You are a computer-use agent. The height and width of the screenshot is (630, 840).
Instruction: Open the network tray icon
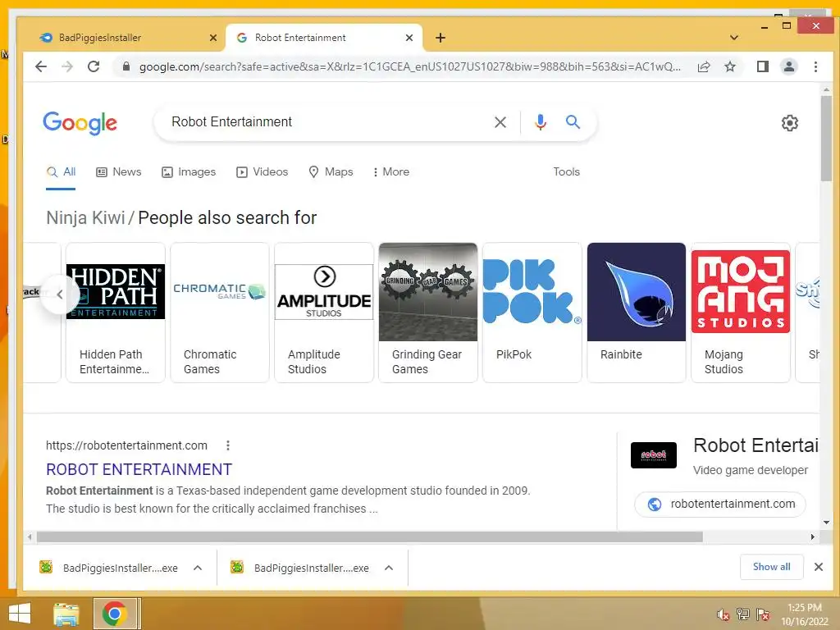[743, 614]
